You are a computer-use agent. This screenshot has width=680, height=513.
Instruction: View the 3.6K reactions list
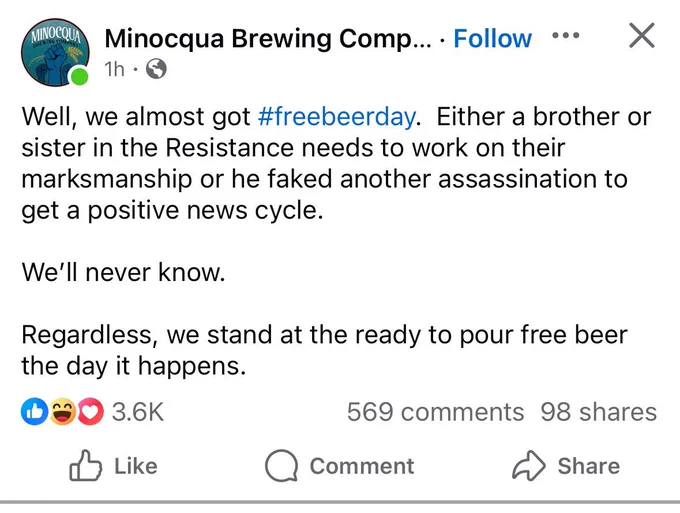pos(138,412)
